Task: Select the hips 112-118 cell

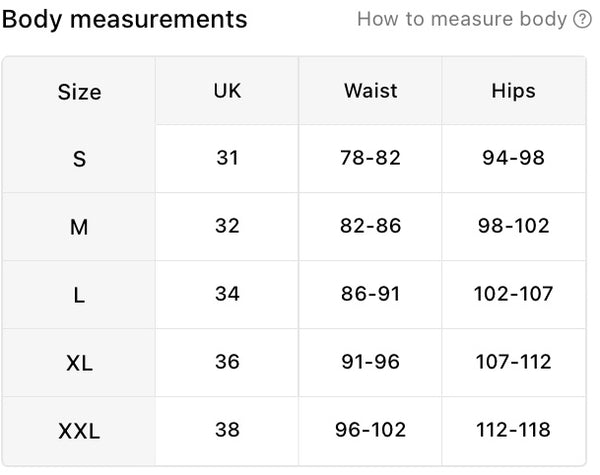Action: pyautogui.click(x=513, y=430)
